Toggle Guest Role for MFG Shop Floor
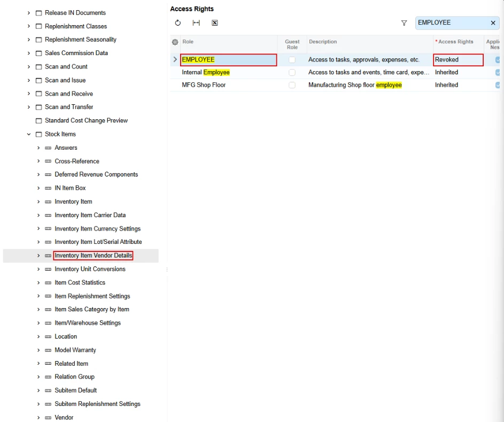Image resolution: width=504 pixels, height=422 pixels. (x=292, y=85)
